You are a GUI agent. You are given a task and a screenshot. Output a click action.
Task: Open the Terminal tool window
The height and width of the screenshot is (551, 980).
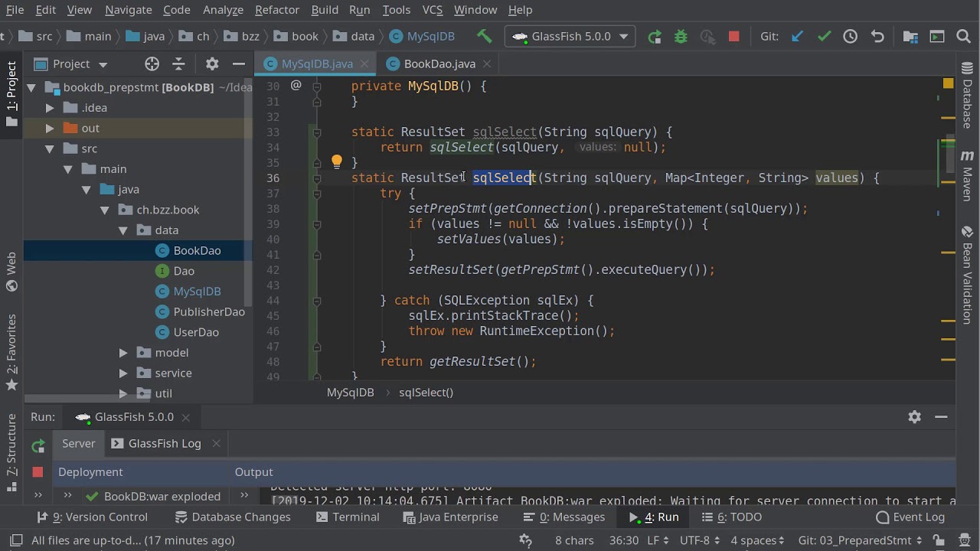point(348,517)
